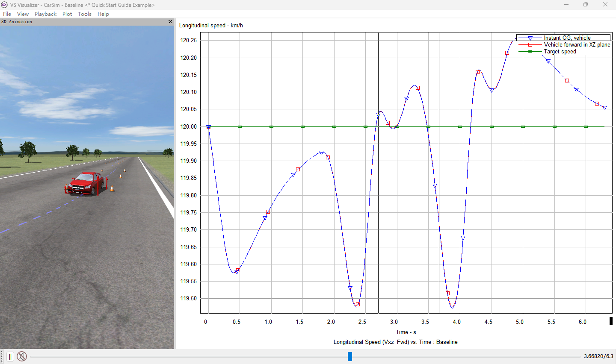Click the red car in 3D animation
This screenshot has width=616, height=364.
86,184
